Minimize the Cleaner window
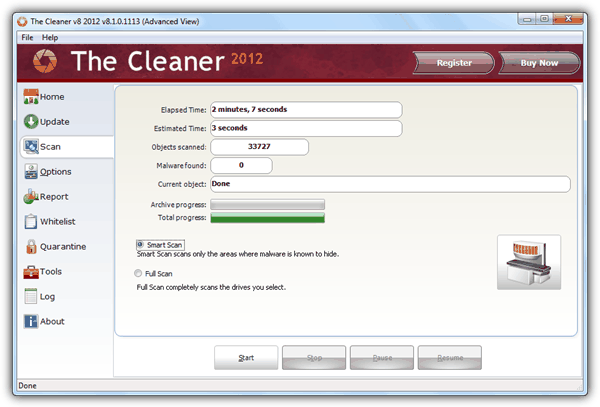Viewport: 600px width, 407px height. tap(528, 19)
